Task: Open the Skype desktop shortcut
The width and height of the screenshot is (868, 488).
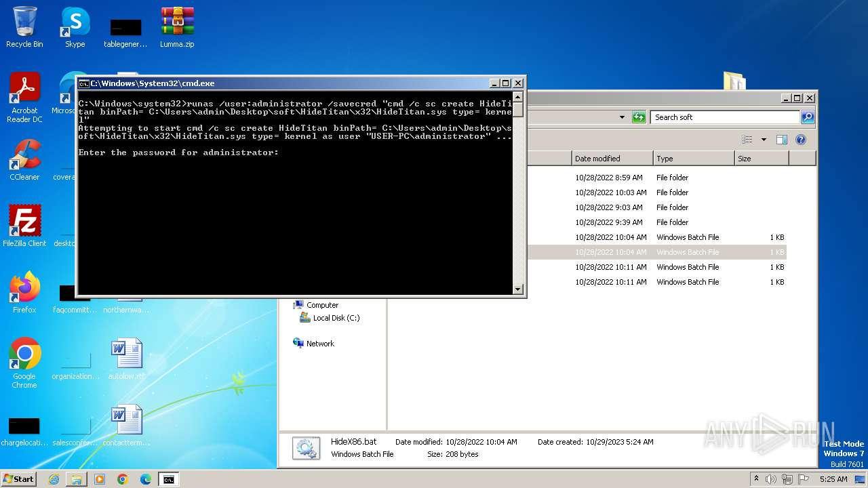Action: (75, 27)
